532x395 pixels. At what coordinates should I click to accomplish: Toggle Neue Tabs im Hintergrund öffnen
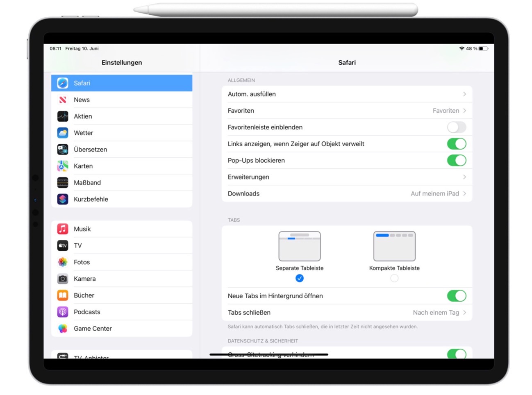(457, 296)
